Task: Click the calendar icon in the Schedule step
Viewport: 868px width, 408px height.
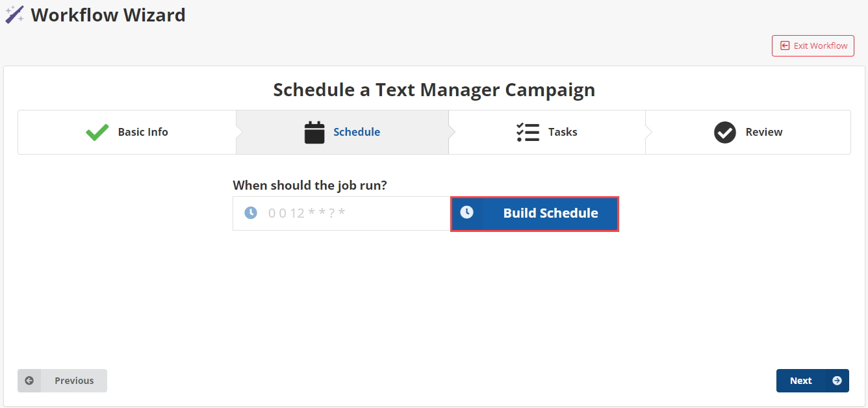Action: pos(314,132)
